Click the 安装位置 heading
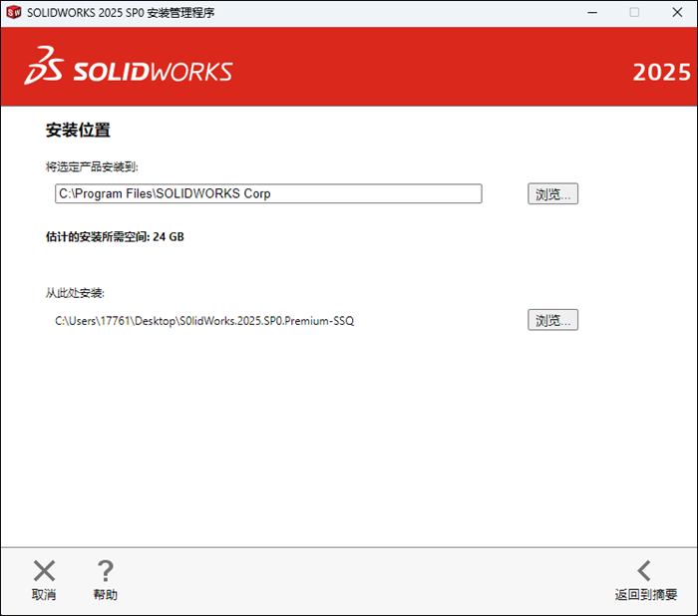698x616 pixels. coord(78,130)
